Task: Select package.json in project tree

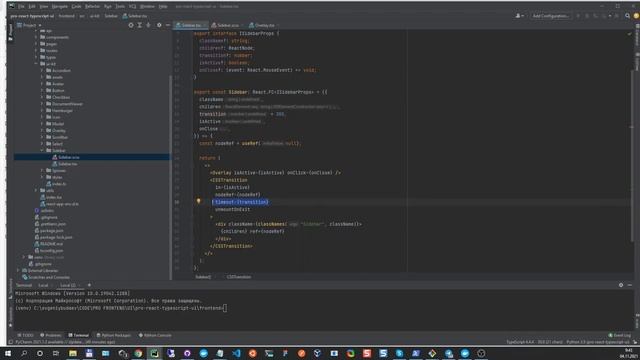Action: tap(51, 231)
